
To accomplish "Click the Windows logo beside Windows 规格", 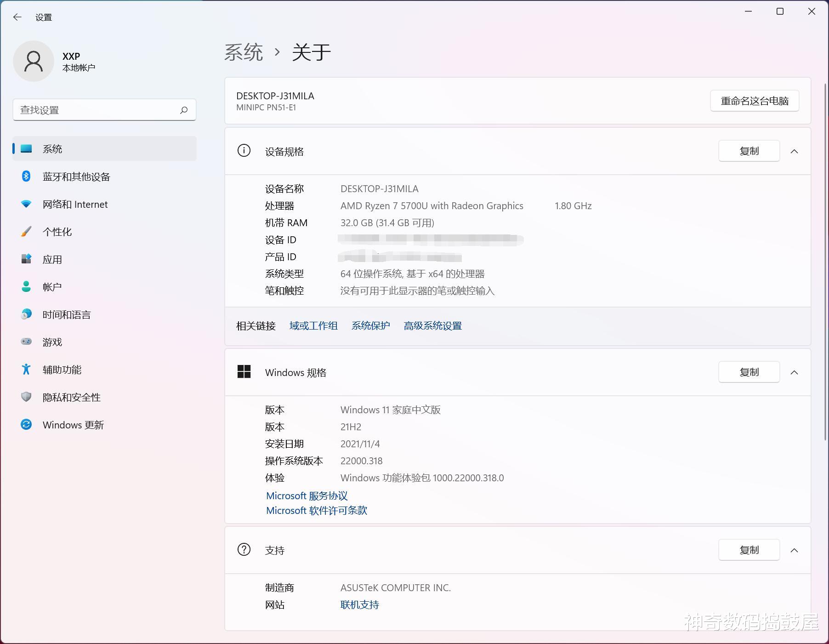I will [244, 371].
